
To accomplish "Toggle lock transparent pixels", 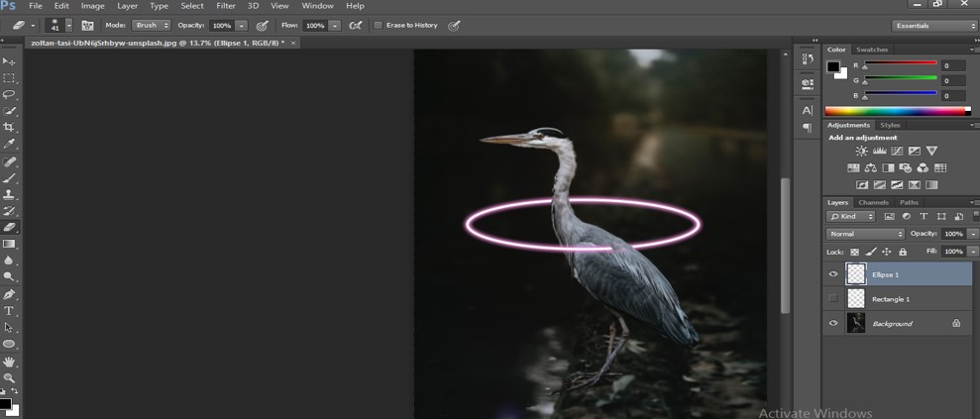I will point(855,252).
